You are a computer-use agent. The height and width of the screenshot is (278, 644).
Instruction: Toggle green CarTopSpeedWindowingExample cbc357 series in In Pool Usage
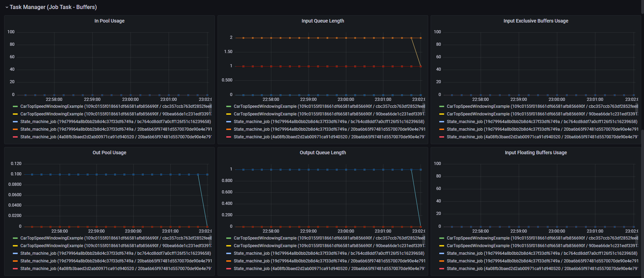(x=116, y=106)
